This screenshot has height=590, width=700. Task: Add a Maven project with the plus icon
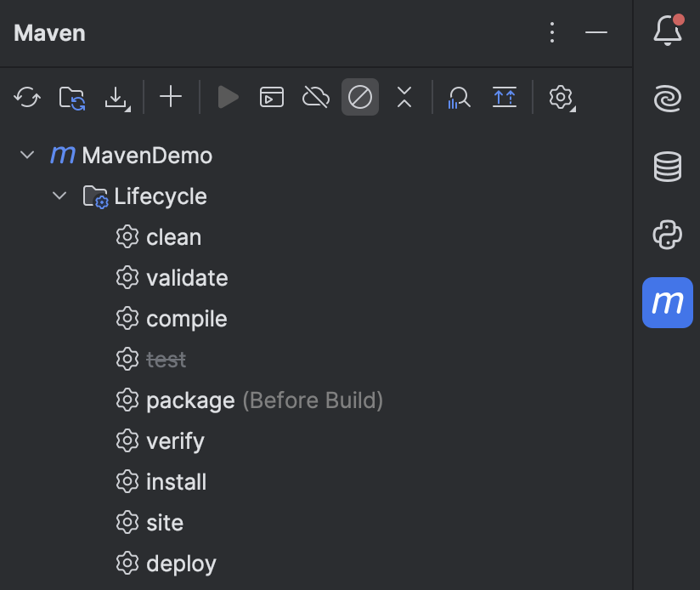[x=170, y=97]
